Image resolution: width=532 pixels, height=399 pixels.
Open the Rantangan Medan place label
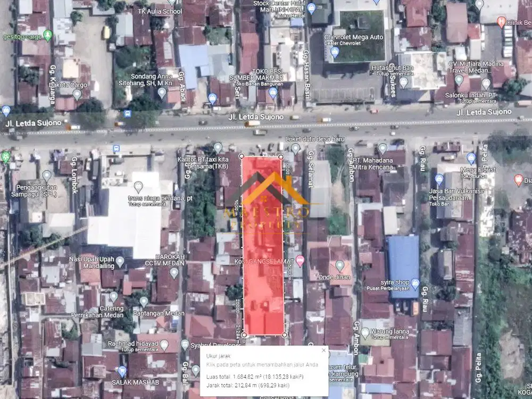pos(144,302)
